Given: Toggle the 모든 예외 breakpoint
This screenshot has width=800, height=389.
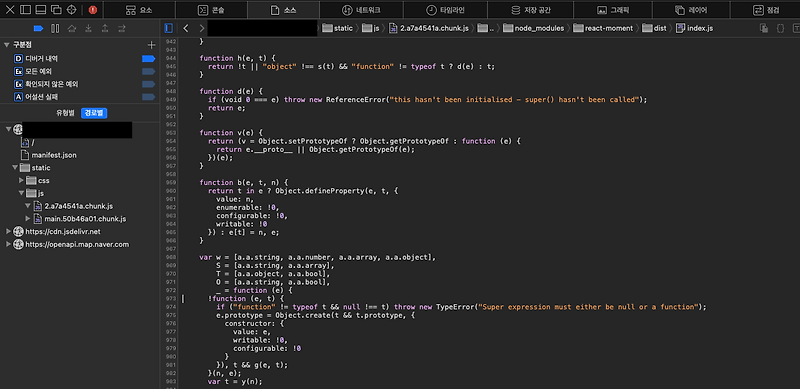Looking at the screenshot, I should pos(148,71).
